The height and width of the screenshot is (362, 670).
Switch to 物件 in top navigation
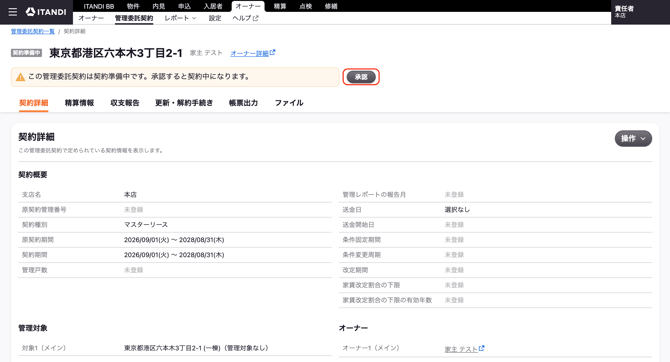(133, 6)
